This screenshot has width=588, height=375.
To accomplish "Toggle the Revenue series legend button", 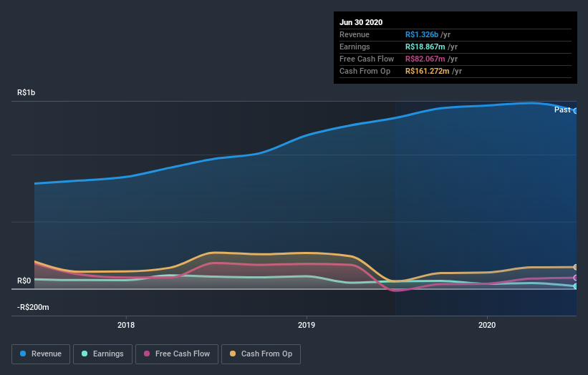I will point(41,354).
